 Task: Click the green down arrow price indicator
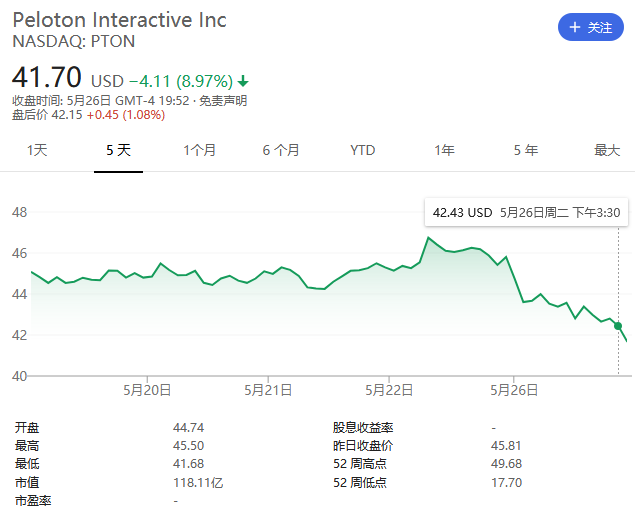[243, 81]
